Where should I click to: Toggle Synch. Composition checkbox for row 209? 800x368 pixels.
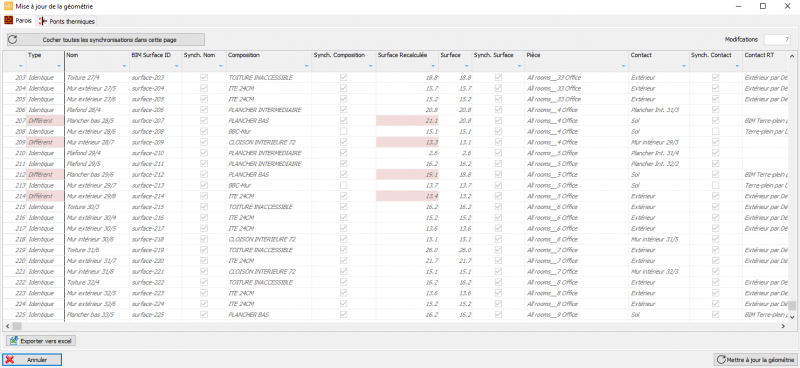pyautogui.click(x=344, y=142)
